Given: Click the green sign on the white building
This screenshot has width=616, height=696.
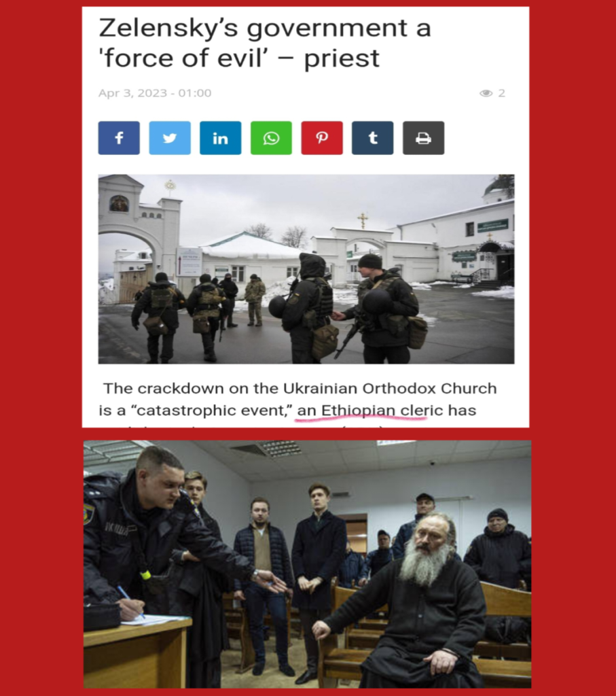Looking at the screenshot, I should 492,226.
